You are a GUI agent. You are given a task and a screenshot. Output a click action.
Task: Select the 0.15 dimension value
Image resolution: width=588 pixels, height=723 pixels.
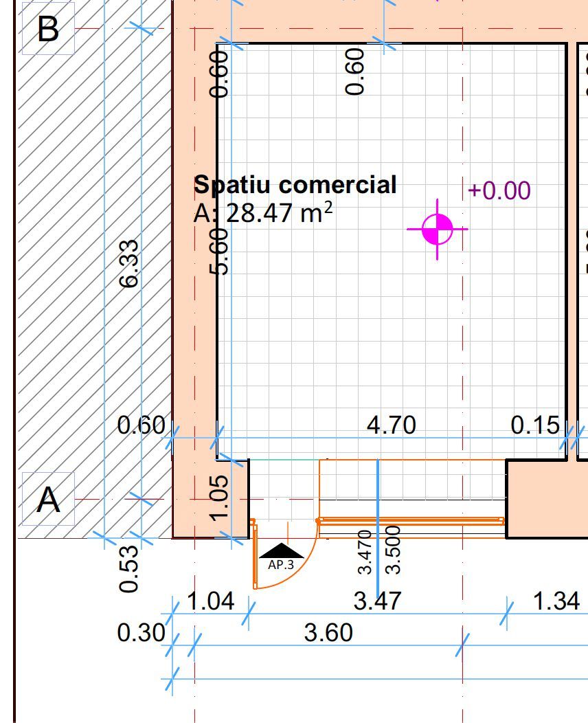coord(536,426)
